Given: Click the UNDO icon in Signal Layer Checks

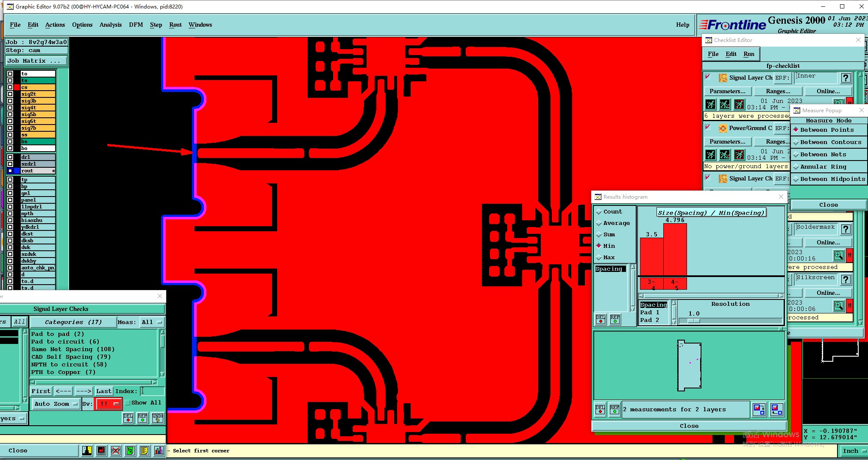Looking at the screenshot, I should (x=157, y=418).
